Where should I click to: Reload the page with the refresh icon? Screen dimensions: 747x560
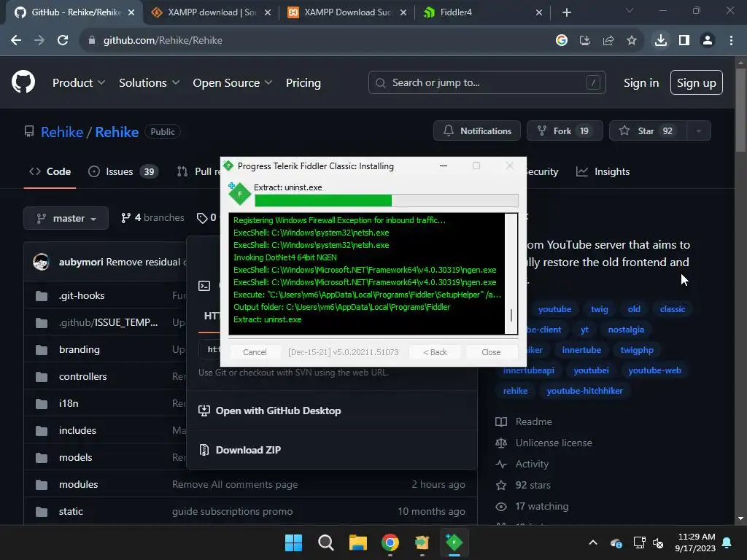(63, 41)
